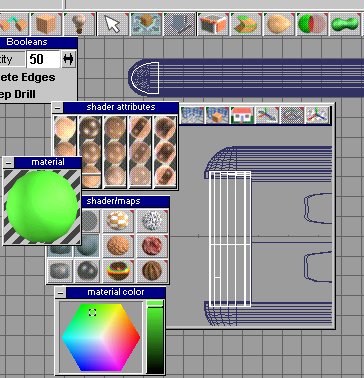Pick the green metaball peanut-shaped icon
Viewport: 364px width, 378px height.
346,24
